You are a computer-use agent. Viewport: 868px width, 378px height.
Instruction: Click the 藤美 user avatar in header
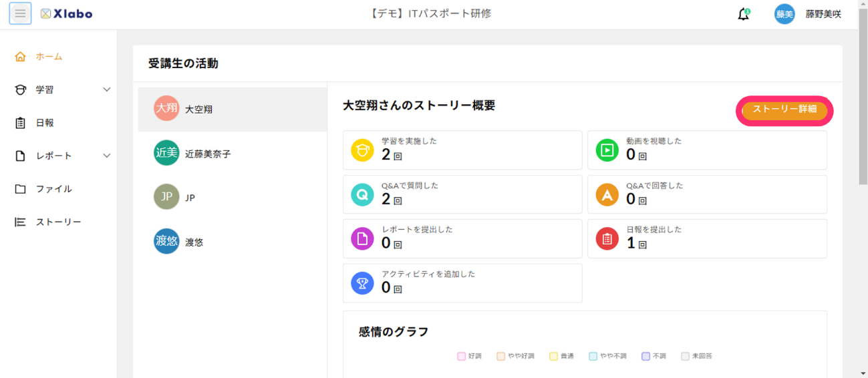[784, 14]
